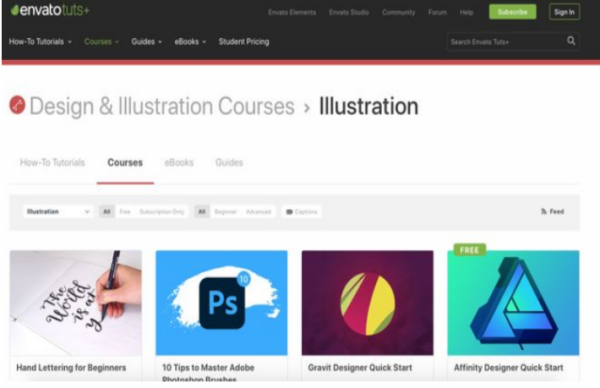Select the Free price filter
The width and height of the screenshot is (600, 388).
click(125, 212)
